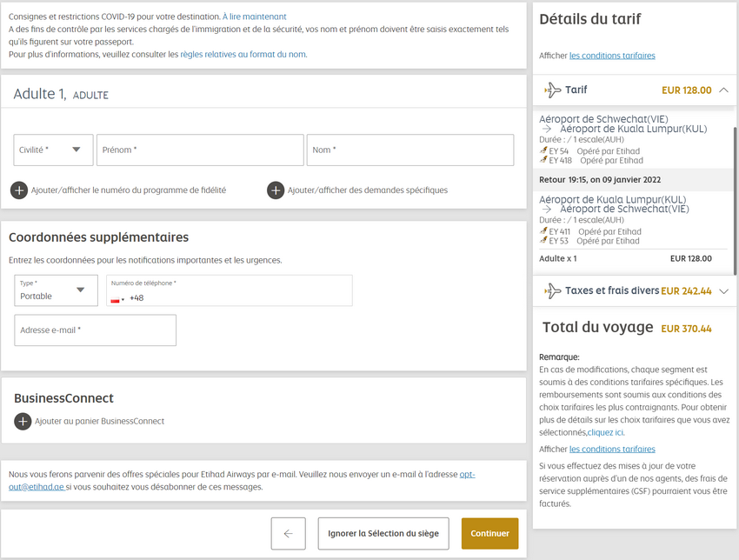The width and height of the screenshot is (739, 560).
Task: Expand the Taxes et frais divers chevron
Action: click(x=724, y=291)
